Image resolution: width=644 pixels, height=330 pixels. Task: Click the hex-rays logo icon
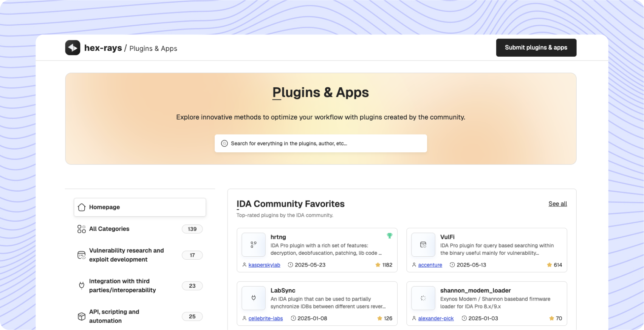73,48
